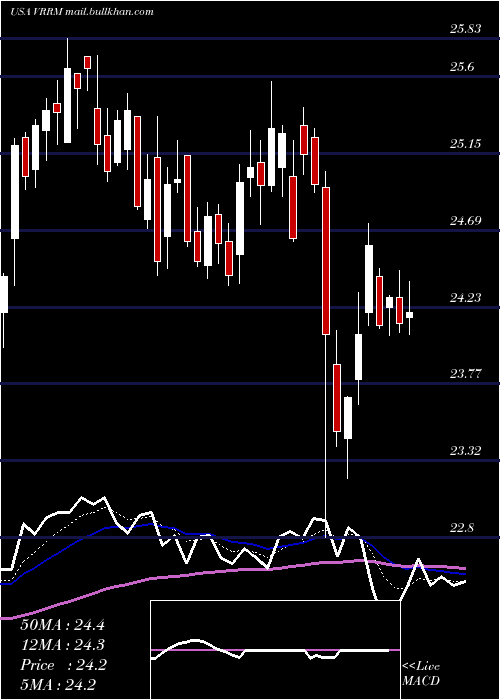The image size is (500, 700).
Task: Click the USA VRRM mail.bullkhan.com title
Action: coord(81,12)
